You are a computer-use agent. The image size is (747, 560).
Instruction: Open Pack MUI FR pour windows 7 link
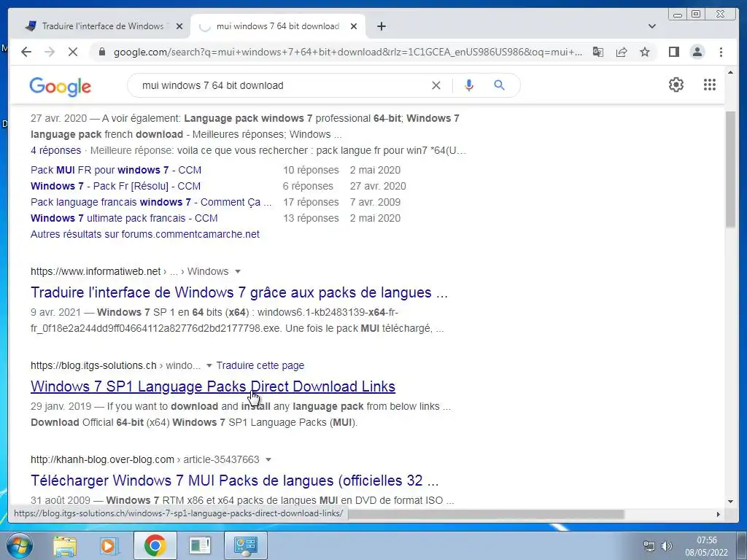click(x=116, y=170)
